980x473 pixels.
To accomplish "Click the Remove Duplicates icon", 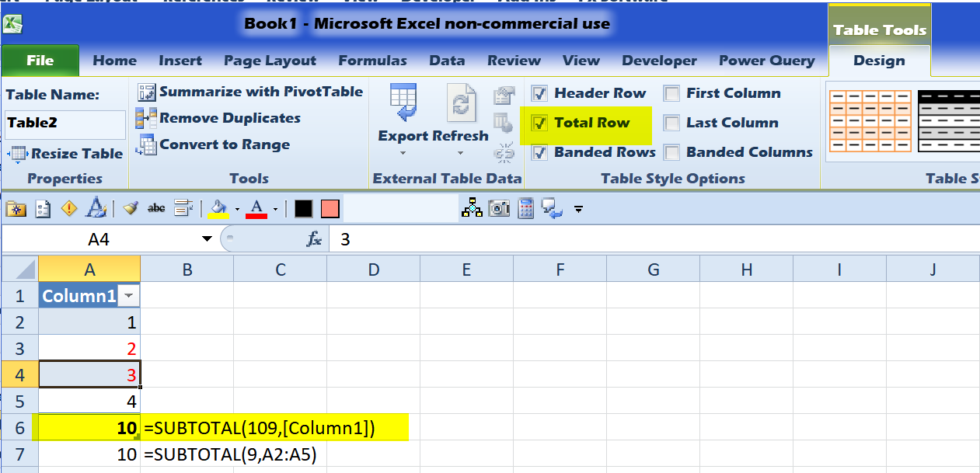I will click(x=146, y=119).
